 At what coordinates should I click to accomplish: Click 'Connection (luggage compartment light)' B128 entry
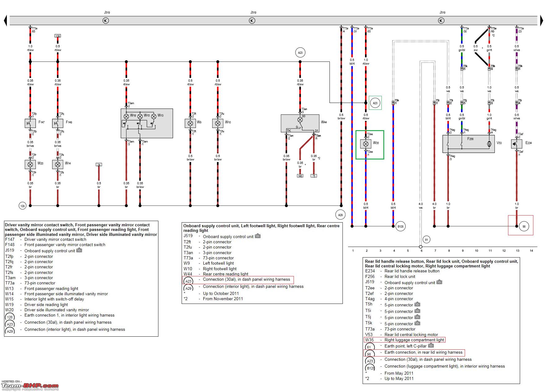coord(445,366)
